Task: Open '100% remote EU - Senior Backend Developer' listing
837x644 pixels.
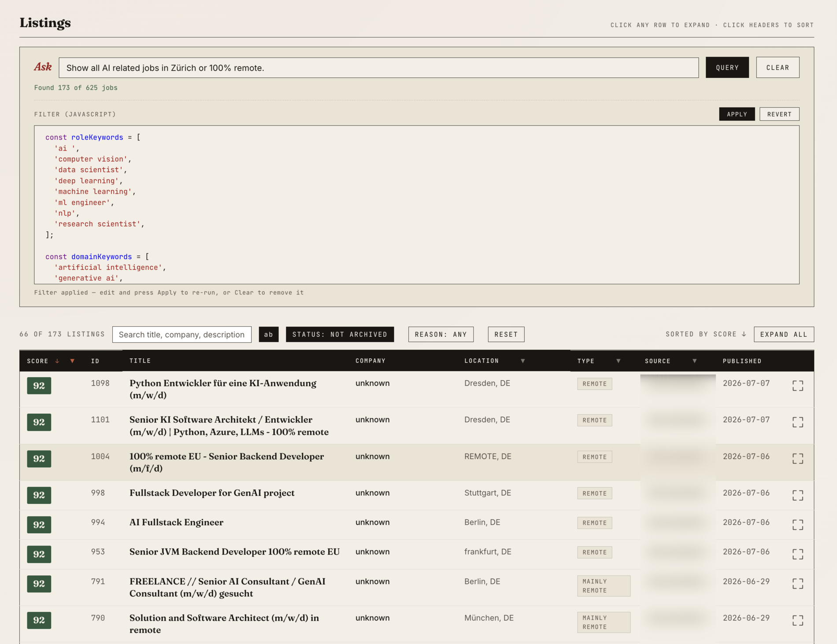Action: (226, 462)
